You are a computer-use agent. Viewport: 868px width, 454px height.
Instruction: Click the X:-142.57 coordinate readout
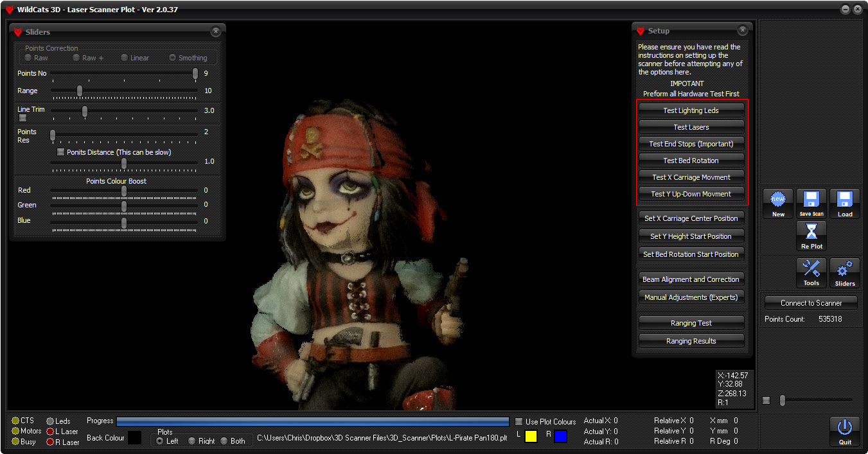coord(733,376)
